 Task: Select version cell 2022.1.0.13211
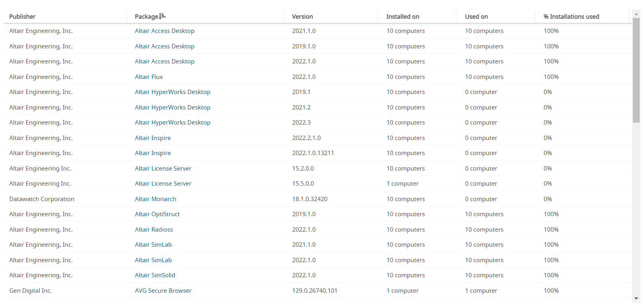tap(313, 153)
